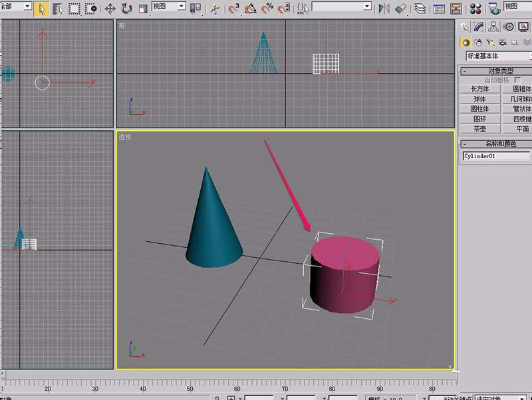The width and height of the screenshot is (532, 400).
Task: Click the 球体 sphere button
Action: pos(479,99)
